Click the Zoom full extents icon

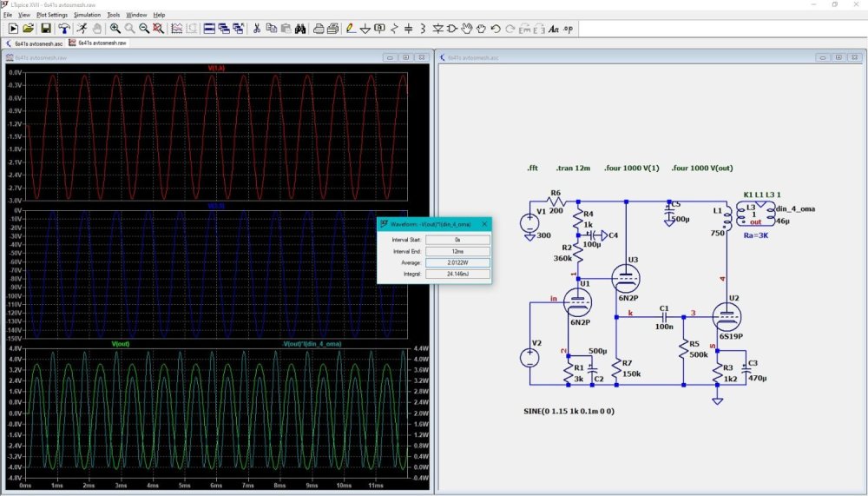(x=158, y=29)
